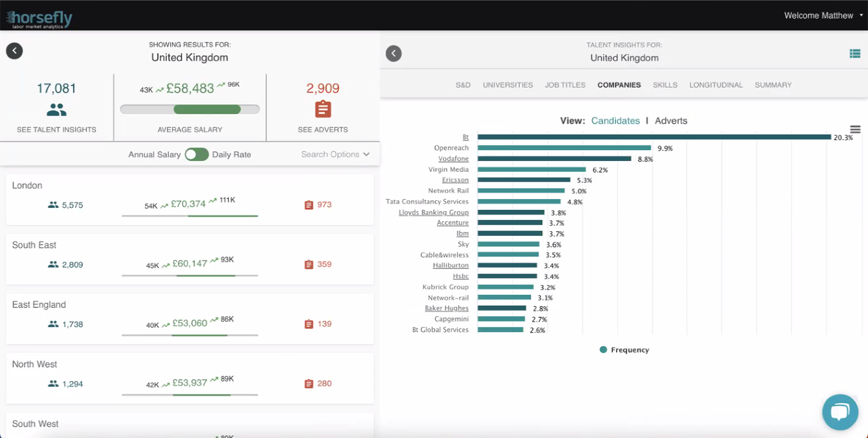Click North West candidates people icon
The height and width of the screenshot is (438, 868).
pos(53,384)
